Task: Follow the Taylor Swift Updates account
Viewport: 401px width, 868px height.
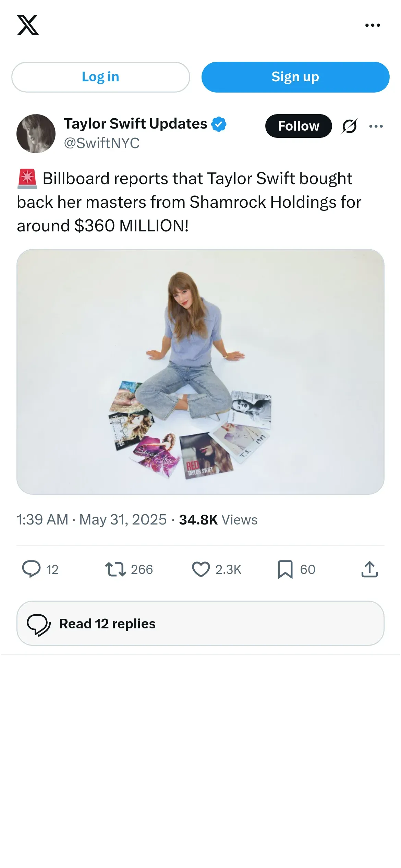Action: click(298, 126)
